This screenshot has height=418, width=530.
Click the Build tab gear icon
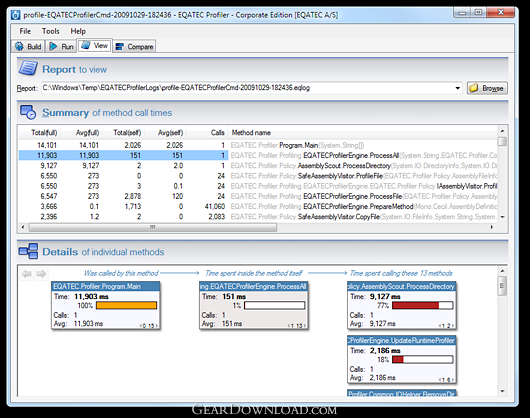(x=19, y=46)
